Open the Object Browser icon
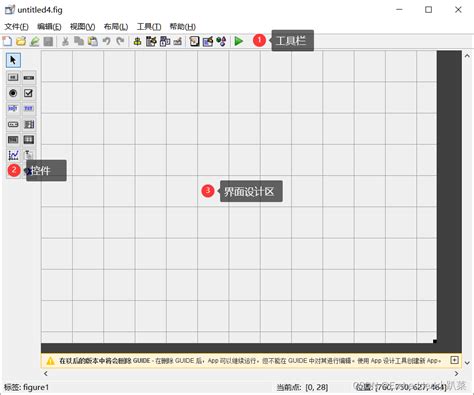 [221, 41]
